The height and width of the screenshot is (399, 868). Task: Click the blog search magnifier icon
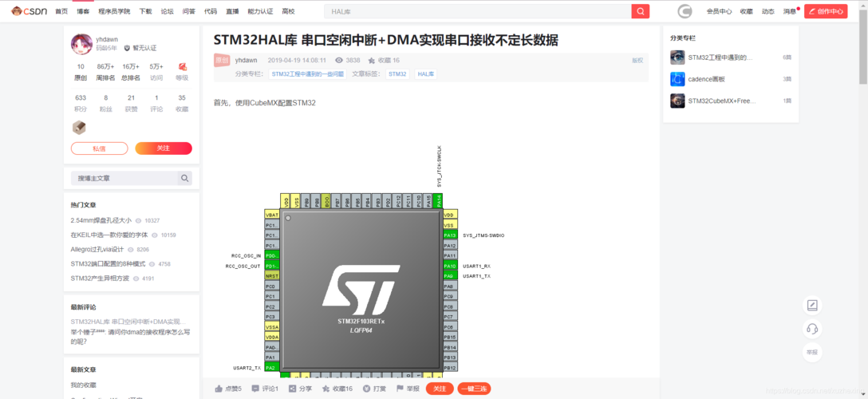click(x=185, y=178)
